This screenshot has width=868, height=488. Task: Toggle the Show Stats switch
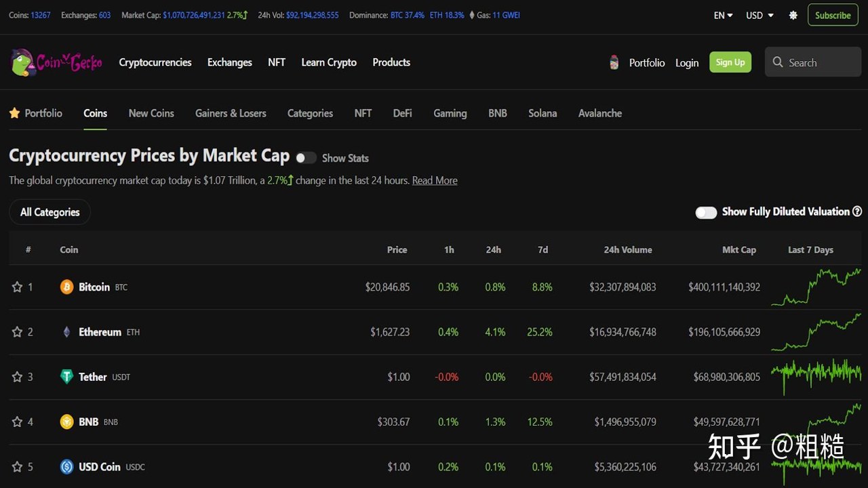[306, 158]
